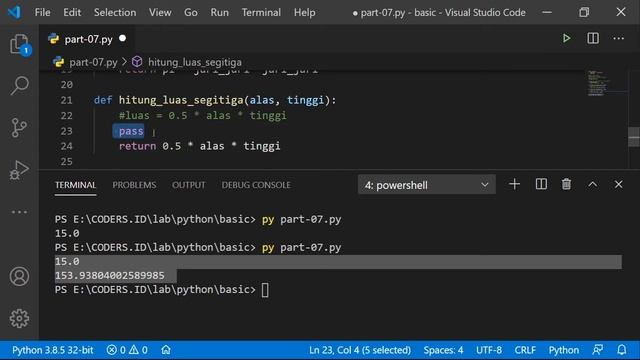Show additional views ellipsis in activity bar

click(x=19, y=212)
